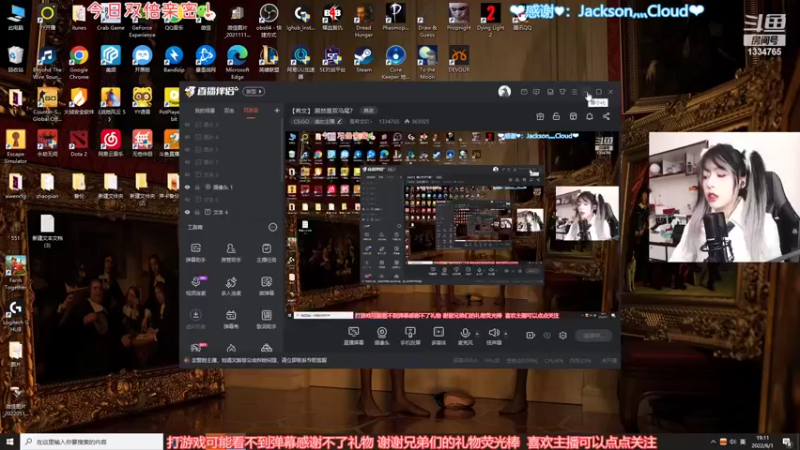The image size is (800, 450).
Task: Select 图片 1 source row
Action: [x=232, y=149]
